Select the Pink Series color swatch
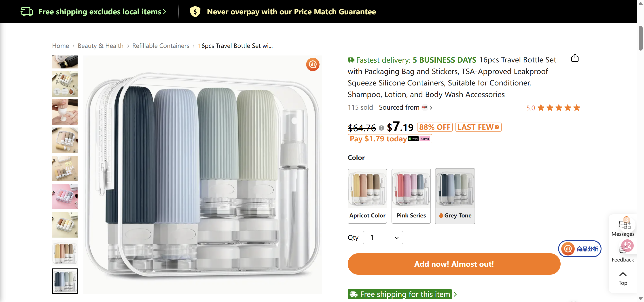Image resolution: width=644 pixels, height=302 pixels. (411, 196)
